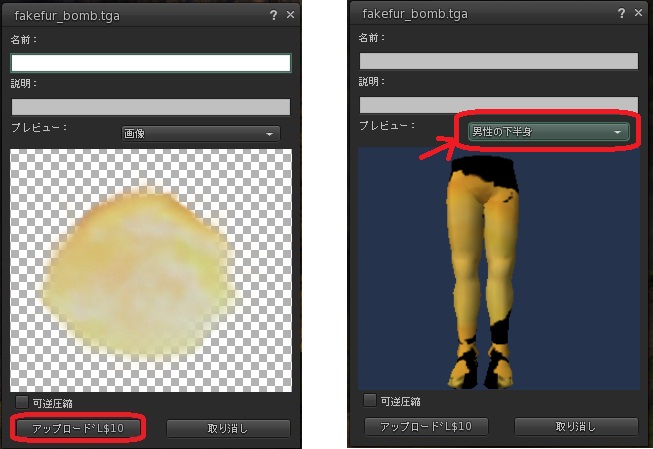The height and width of the screenshot is (449, 653).
Task: Open the 画像 preview dropdown
Action: click(x=200, y=133)
